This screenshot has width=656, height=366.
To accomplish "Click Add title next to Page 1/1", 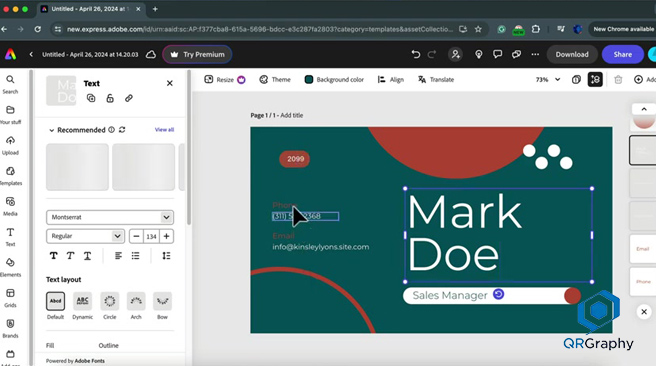I will [292, 115].
